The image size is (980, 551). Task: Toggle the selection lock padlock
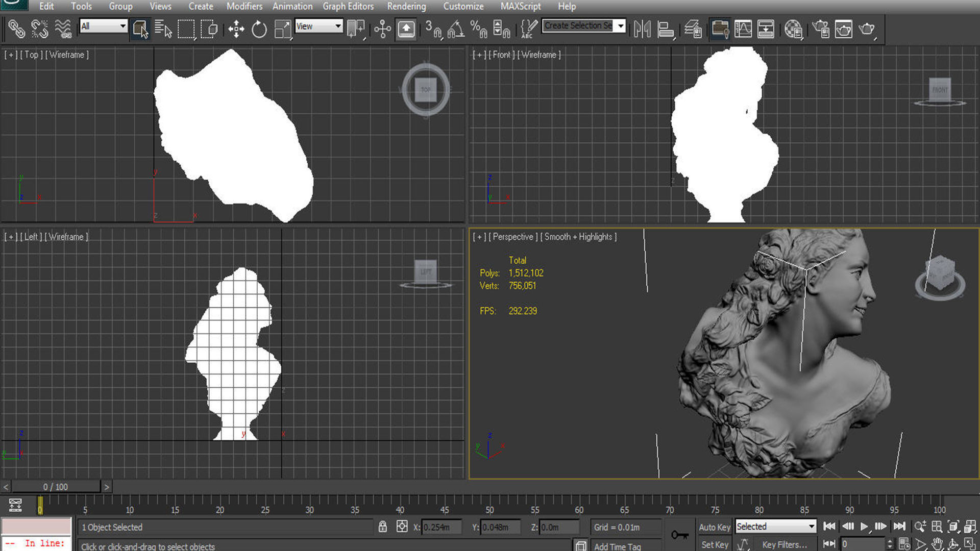click(x=383, y=527)
